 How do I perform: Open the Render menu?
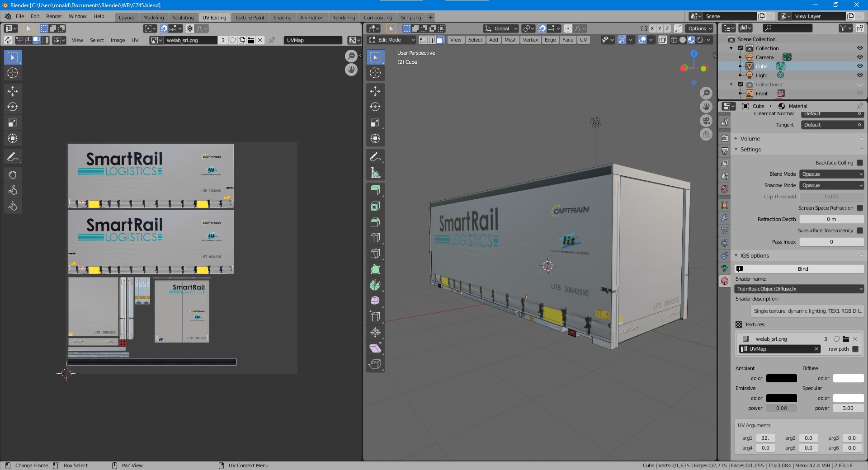[54, 16]
